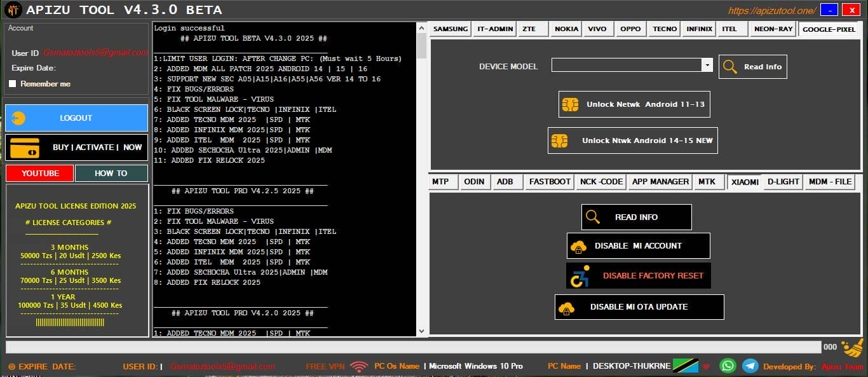Open the MDM - FILE tab
Screen dimensions: 868x377
coord(830,182)
